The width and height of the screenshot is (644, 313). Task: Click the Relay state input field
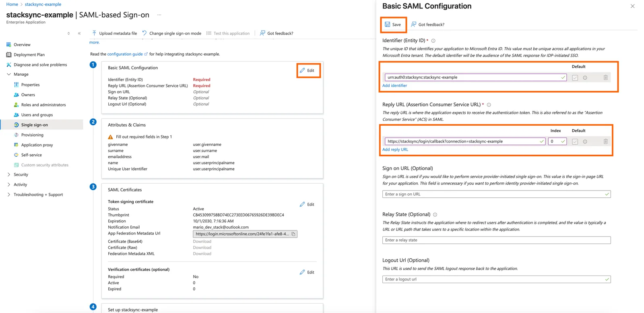[496, 240]
